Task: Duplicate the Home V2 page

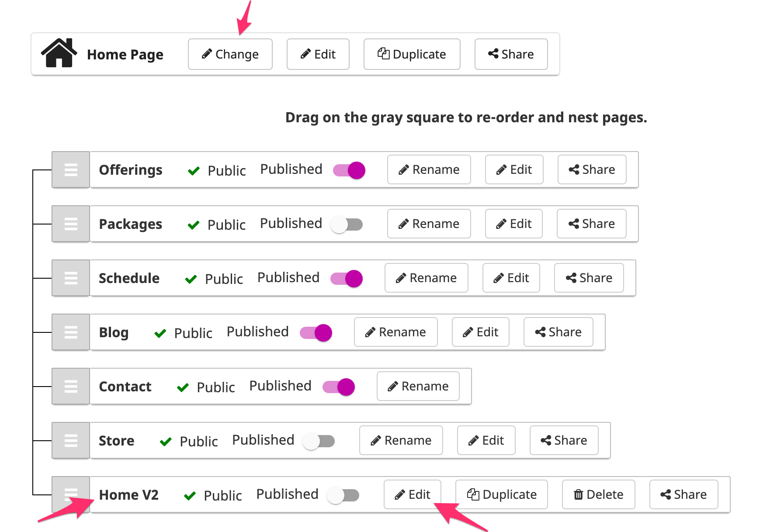Action: (x=502, y=494)
